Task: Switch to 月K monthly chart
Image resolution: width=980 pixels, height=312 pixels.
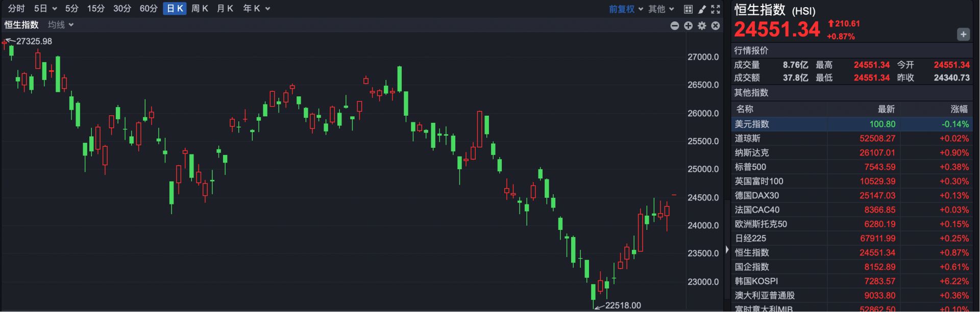Action: pos(225,9)
